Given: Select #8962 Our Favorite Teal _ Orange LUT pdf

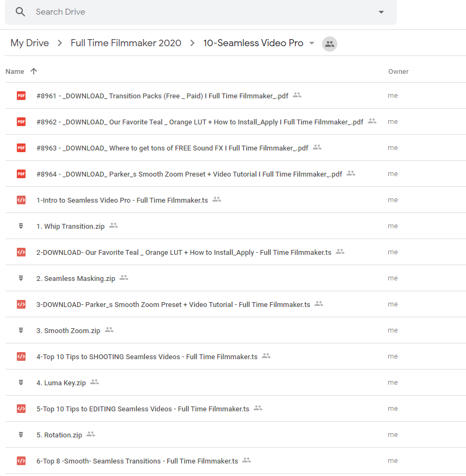Looking at the screenshot, I should [200, 122].
